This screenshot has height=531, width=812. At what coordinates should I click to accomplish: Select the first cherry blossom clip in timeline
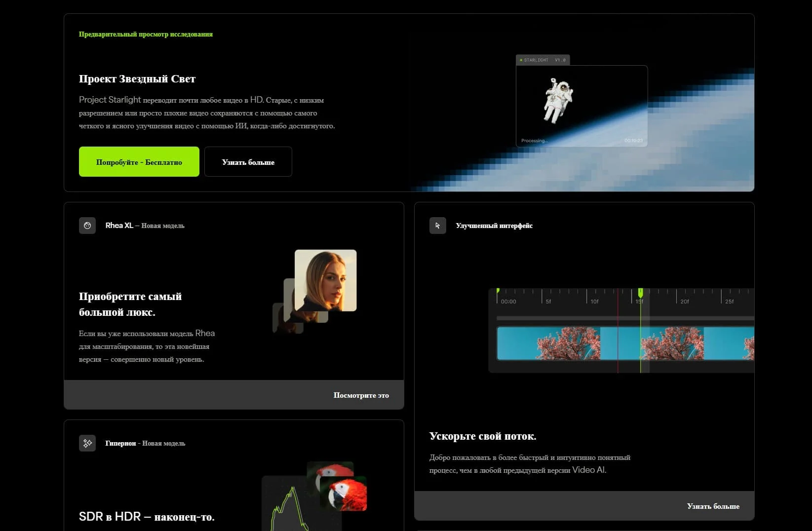pyautogui.click(x=548, y=343)
